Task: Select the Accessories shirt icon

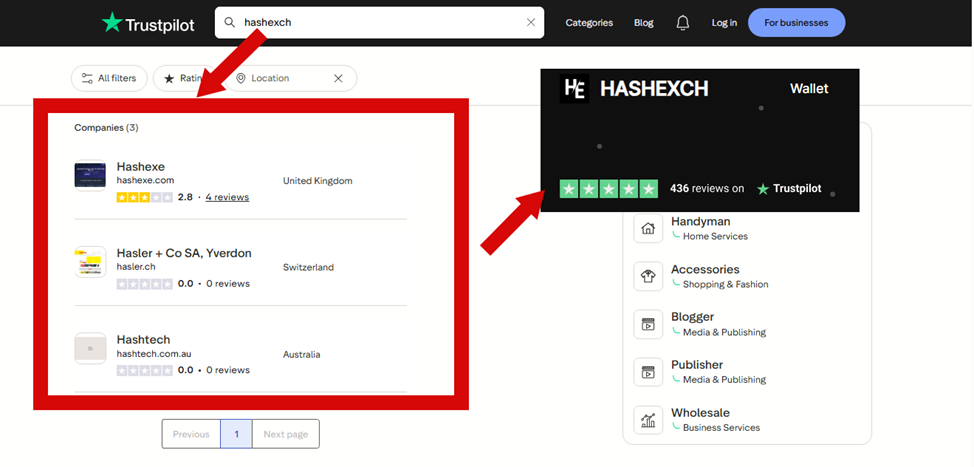Action: (648, 276)
